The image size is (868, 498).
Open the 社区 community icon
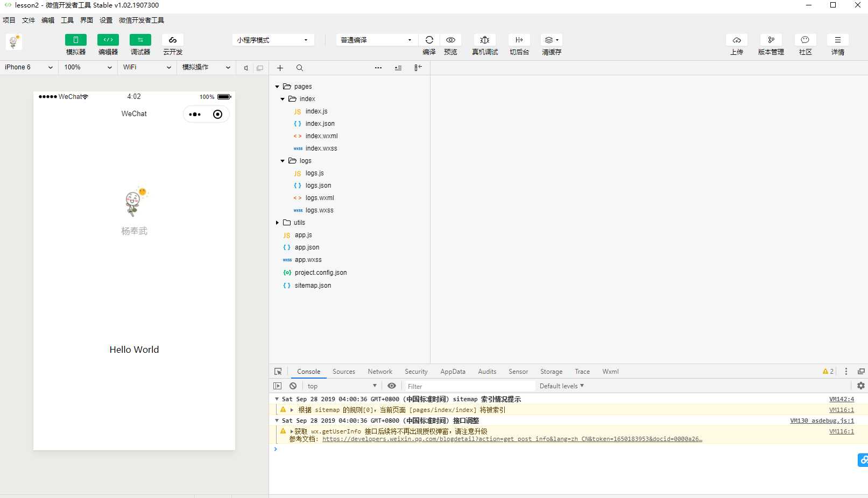coord(806,40)
